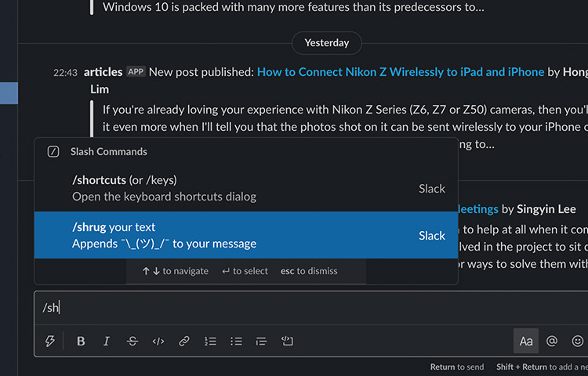Start a bulleted list
Image resolution: width=588 pixels, height=376 pixels.
[236, 342]
